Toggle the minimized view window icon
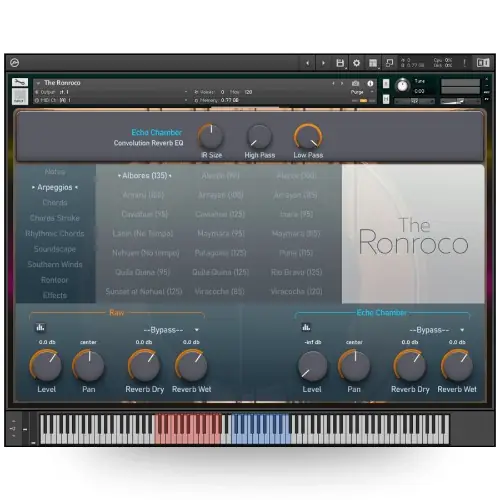The width and height of the screenshot is (500, 500). click(389, 63)
